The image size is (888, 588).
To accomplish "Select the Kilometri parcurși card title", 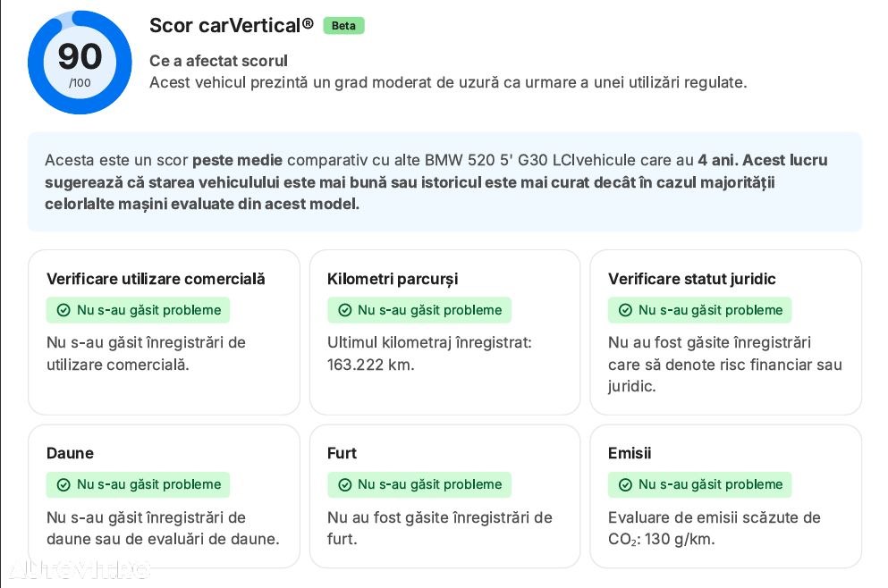I will pos(393,279).
